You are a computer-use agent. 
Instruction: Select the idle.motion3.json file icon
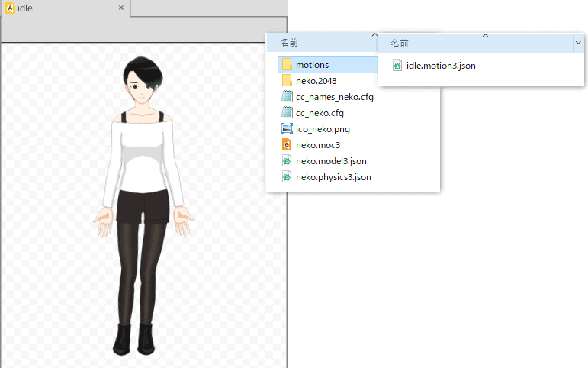(x=397, y=66)
